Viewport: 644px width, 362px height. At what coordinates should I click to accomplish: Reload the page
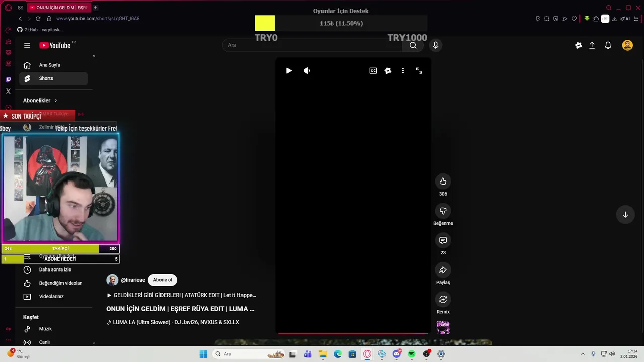click(38, 19)
